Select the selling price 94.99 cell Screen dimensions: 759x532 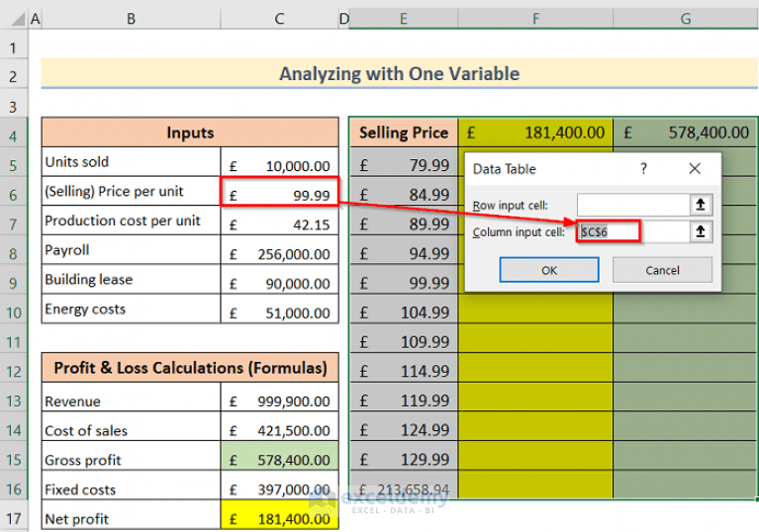click(x=404, y=250)
